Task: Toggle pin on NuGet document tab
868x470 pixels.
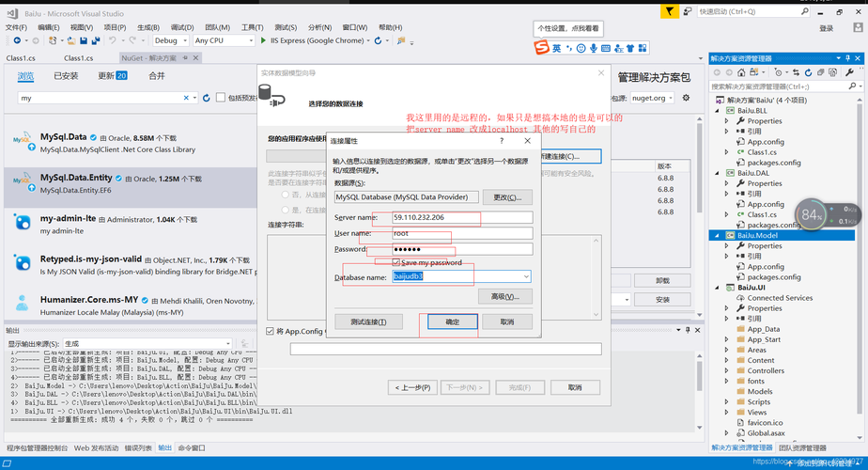Action: click(185, 57)
